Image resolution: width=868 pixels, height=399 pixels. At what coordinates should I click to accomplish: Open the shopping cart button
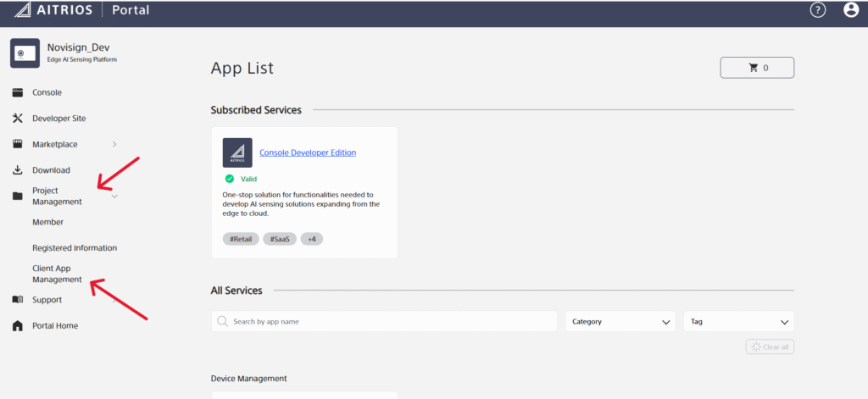pyautogui.click(x=757, y=68)
